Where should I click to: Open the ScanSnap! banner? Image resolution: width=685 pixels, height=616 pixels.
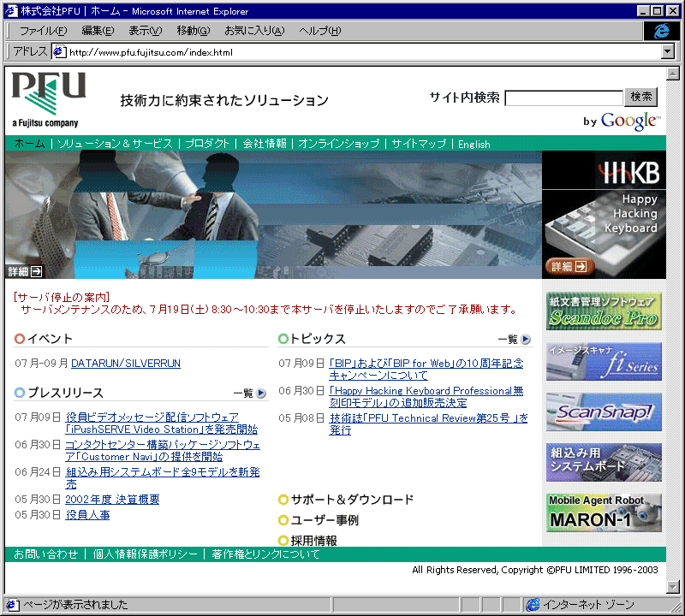604,412
